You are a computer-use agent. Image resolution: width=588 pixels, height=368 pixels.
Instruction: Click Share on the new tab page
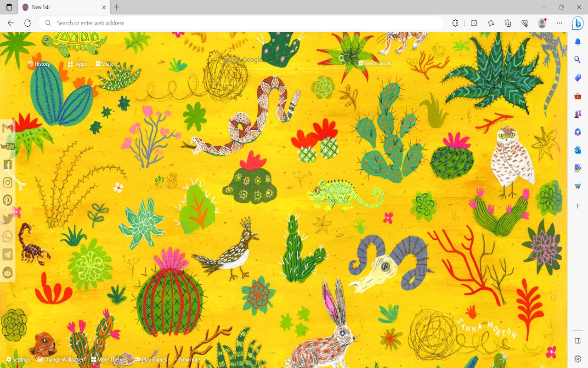tap(105, 64)
